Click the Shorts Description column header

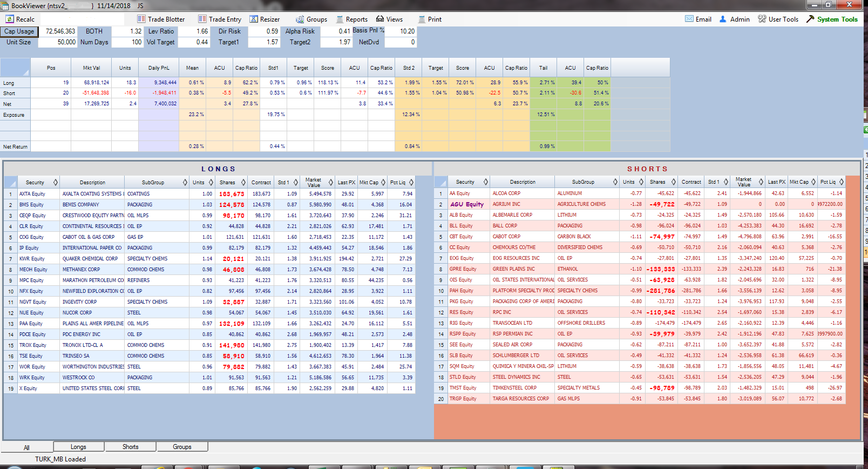tap(523, 182)
